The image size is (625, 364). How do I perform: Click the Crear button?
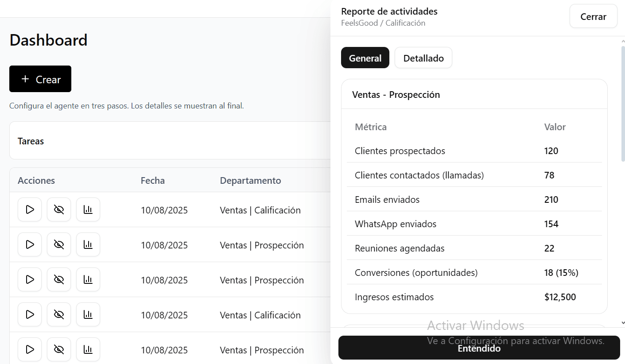40,79
